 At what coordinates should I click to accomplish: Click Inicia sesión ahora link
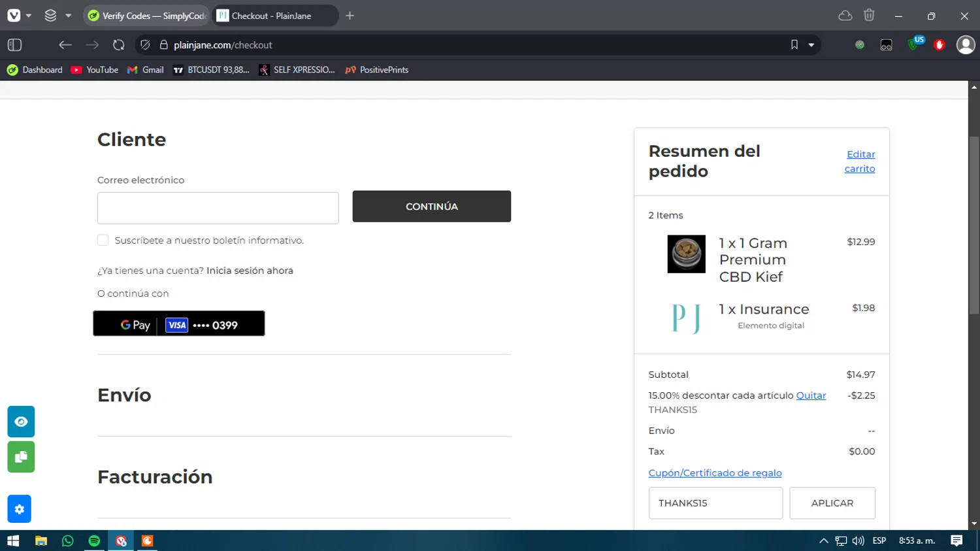[x=250, y=271]
